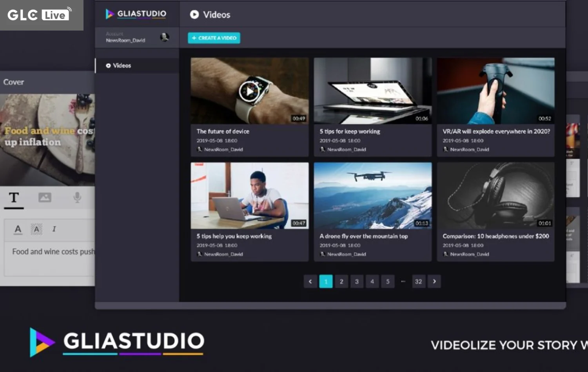The width and height of the screenshot is (588, 372).
Task: Toggle italic formatting in Cover panel
Action: click(x=54, y=229)
